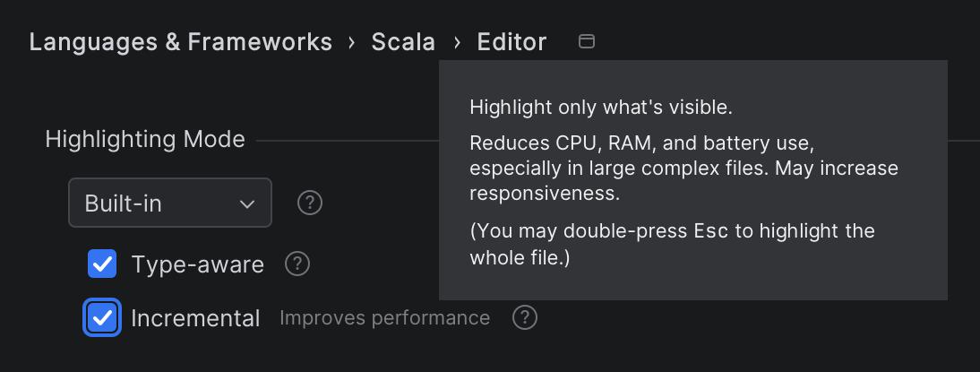The height and width of the screenshot is (372, 980).
Task: Click chevron after Languages & Frameworks breadcrumb
Action: (x=352, y=42)
